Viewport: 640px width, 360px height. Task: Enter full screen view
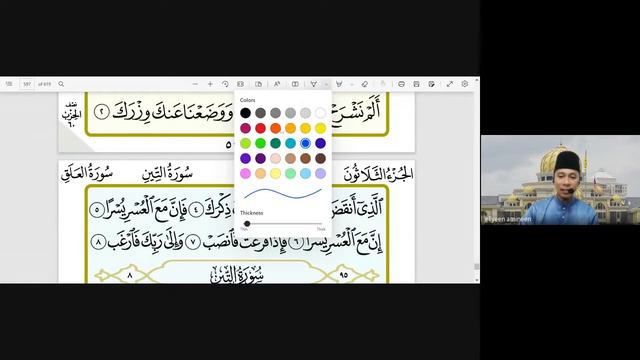(450, 84)
